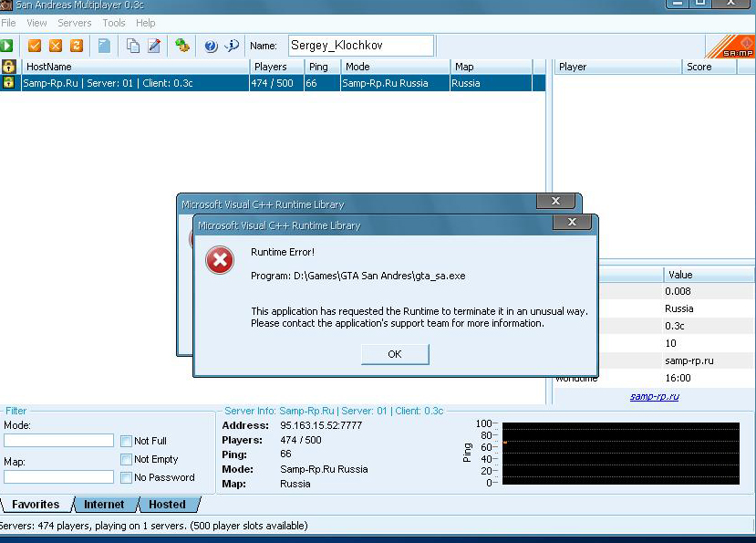Screen dimensions: 756x543
Task: Click the Help Topics question-mark icon
Action: click(211, 46)
